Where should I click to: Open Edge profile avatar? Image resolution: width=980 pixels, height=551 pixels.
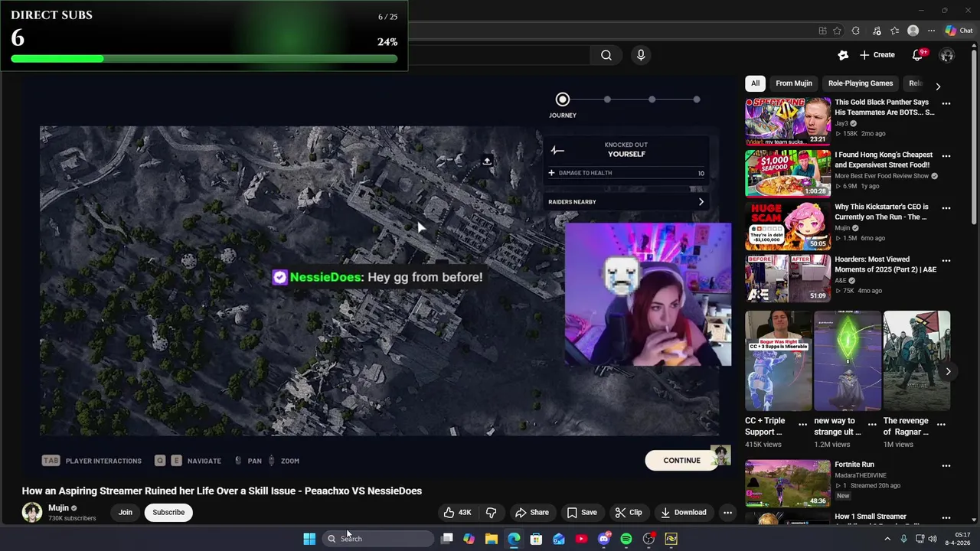point(913,31)
